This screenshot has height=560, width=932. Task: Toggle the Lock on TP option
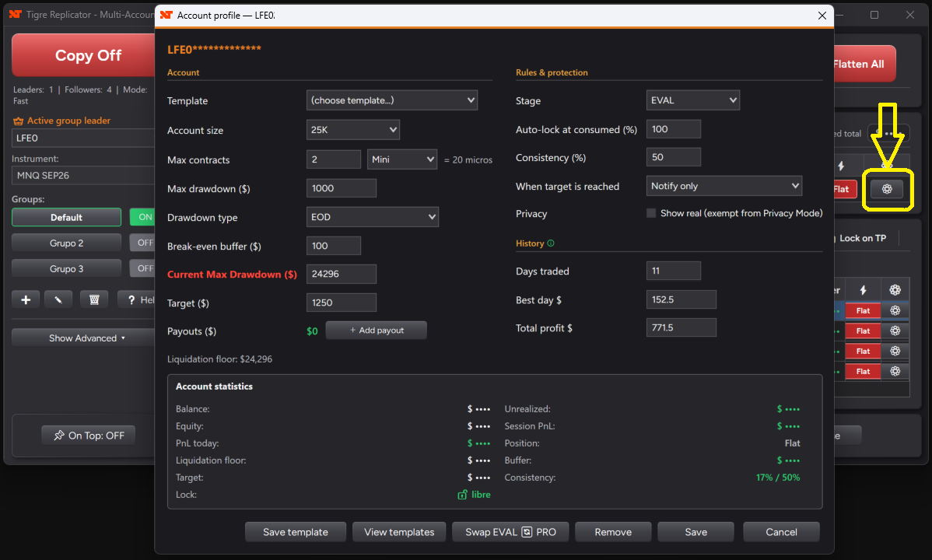pyautogui.click(x=862, y=238)
